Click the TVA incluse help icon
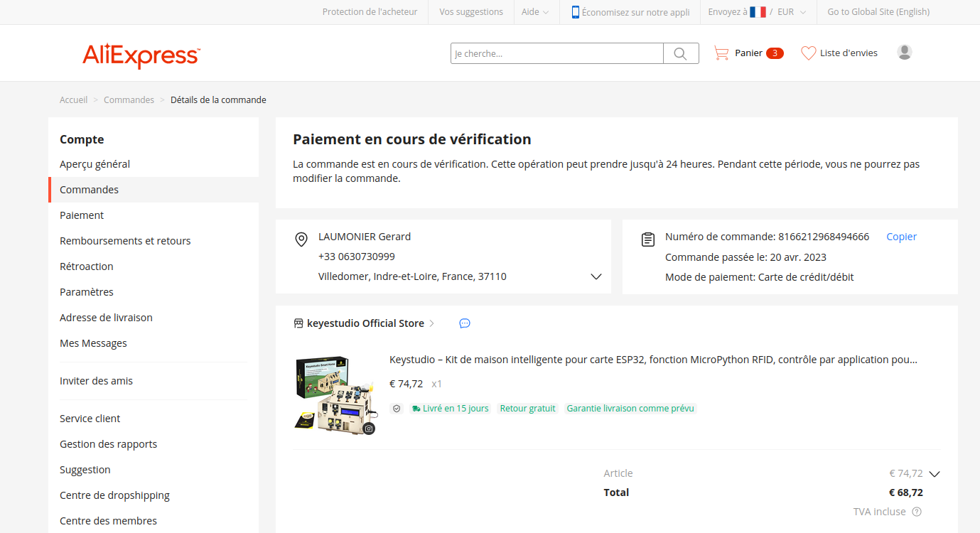 click(x=917, y=512)
